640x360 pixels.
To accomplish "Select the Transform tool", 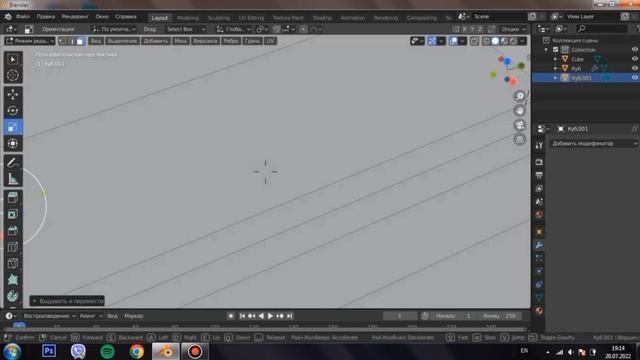I will click(13, 143).
